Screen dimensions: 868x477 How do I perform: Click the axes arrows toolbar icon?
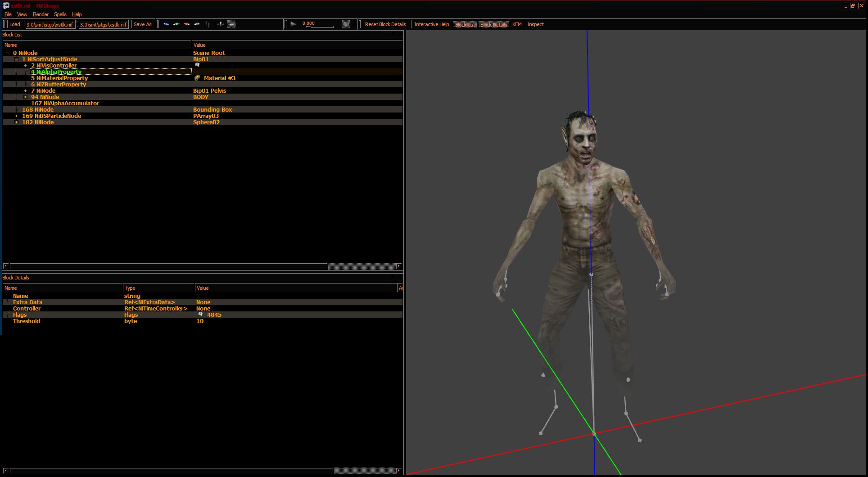(221, 24)
